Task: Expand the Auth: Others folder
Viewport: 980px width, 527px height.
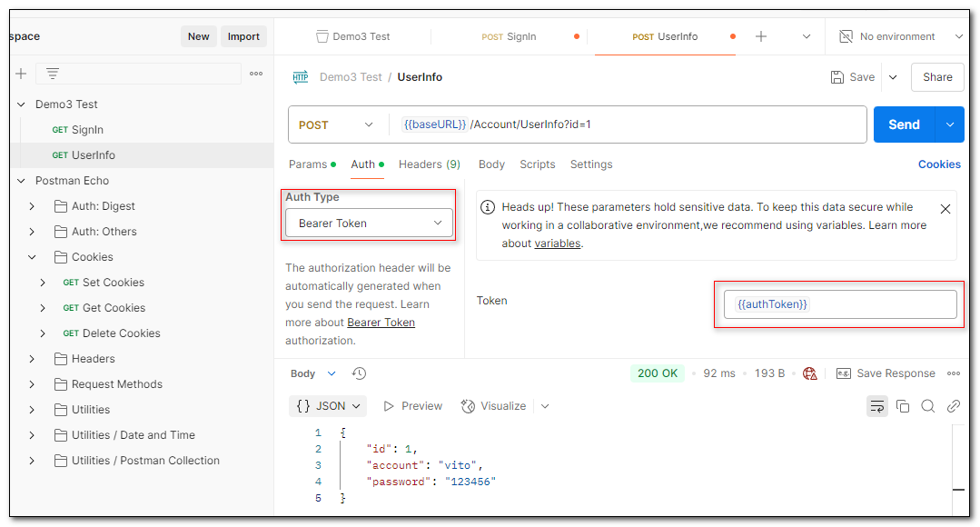Action: tap(32, 232)
